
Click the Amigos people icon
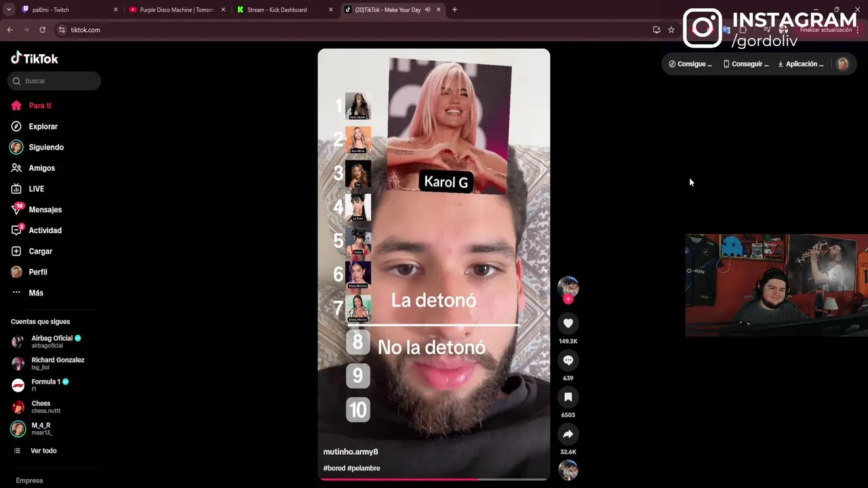pos(16,168)
